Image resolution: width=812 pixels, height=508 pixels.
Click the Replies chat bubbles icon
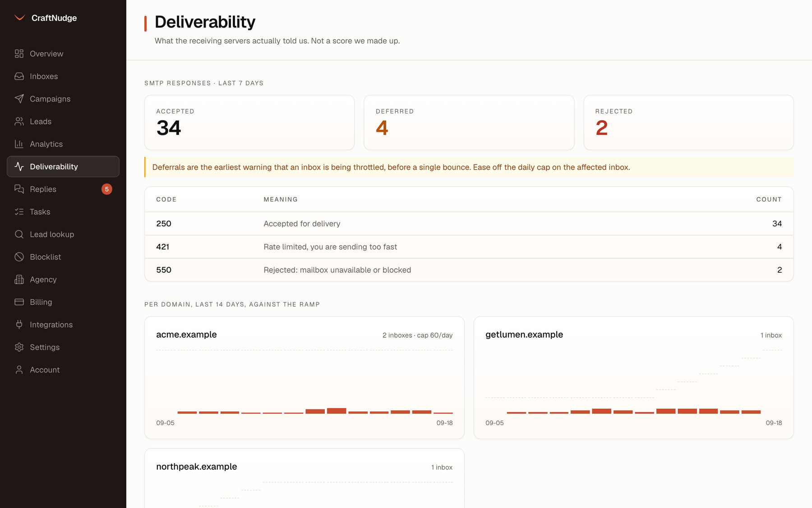19,189
